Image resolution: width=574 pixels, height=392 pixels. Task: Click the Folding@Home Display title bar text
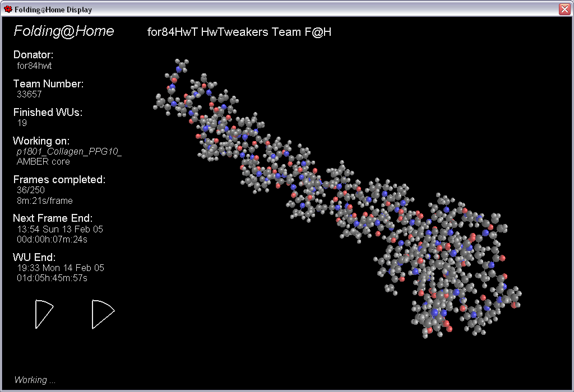click(53, 10)
